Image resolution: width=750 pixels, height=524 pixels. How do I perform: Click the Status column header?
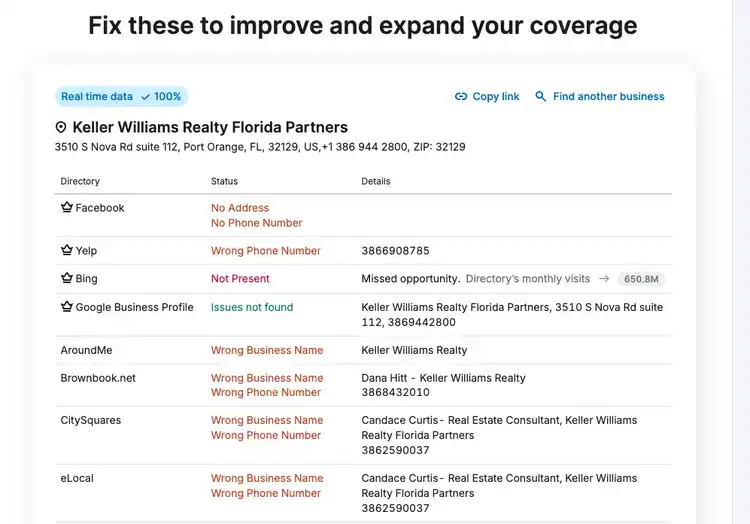(224, 181)
